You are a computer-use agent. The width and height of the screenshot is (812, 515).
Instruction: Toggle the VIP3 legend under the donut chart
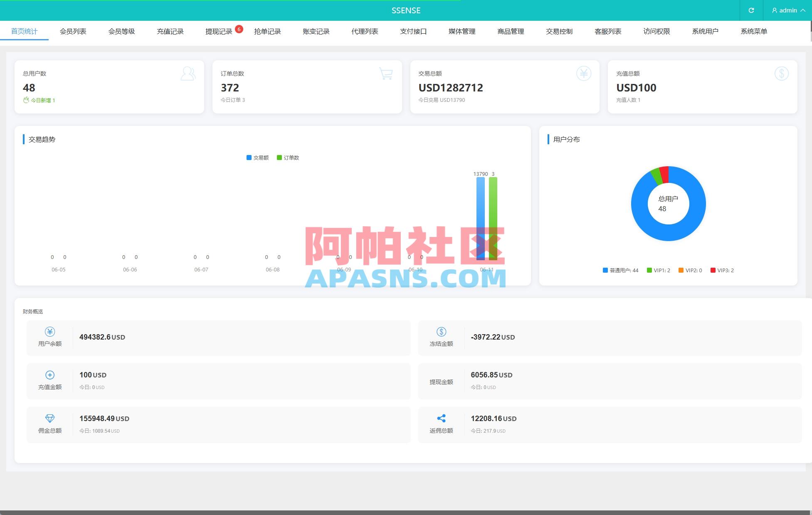pos(723,270)
